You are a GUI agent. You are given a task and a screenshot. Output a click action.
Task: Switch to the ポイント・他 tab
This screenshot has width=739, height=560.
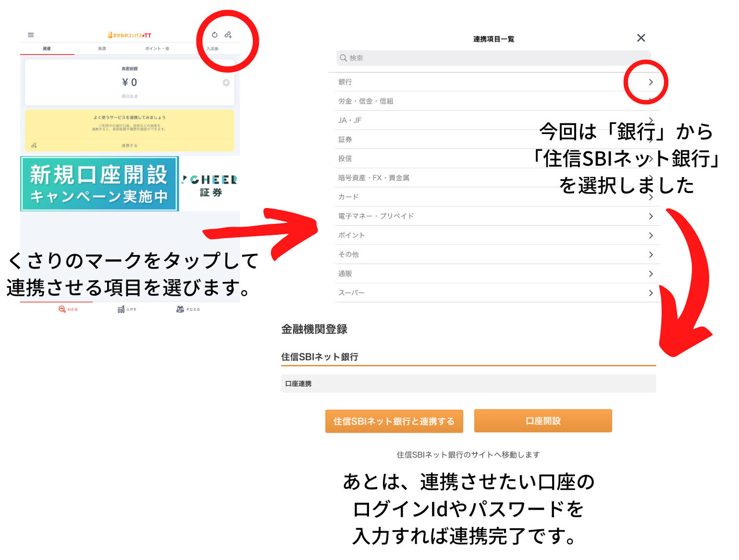pyautogui.click(x=157, y=49)
